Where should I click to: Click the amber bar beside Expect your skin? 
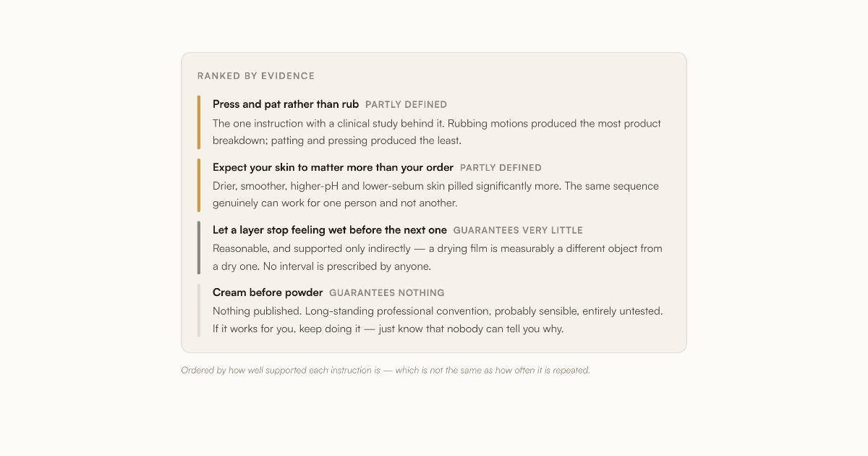coord(199,185)
